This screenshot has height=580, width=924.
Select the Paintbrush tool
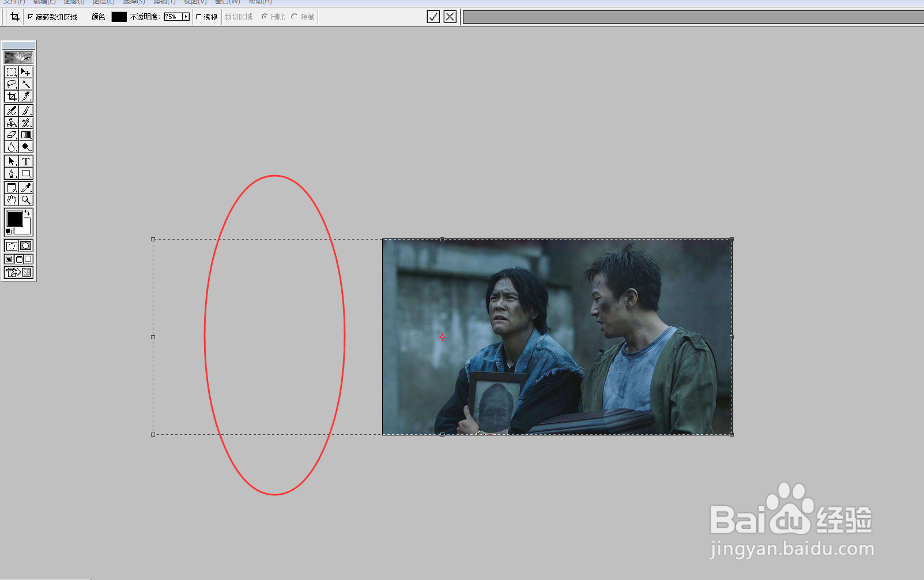pyautogui.click(x=26, y=111)
